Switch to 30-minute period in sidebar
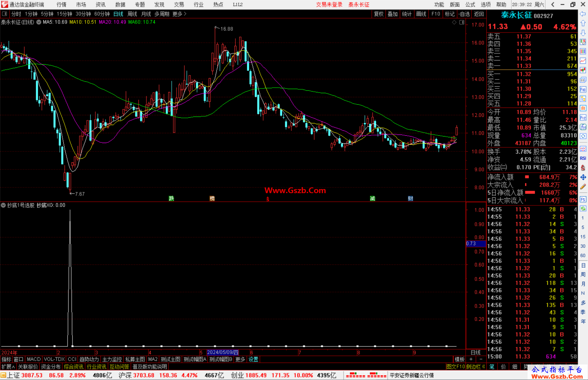 583,246
